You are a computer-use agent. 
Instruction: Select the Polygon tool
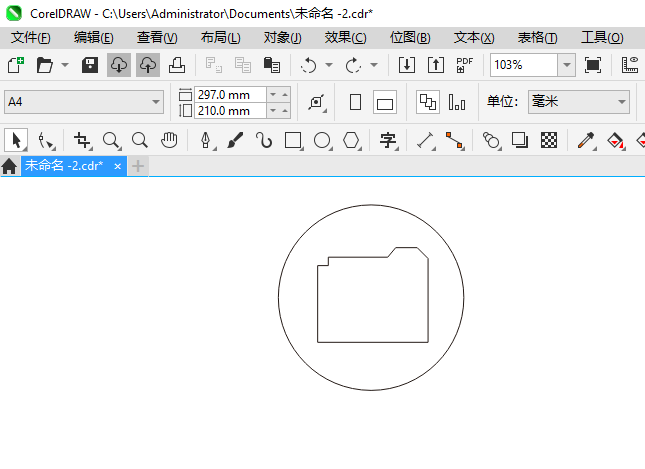(351, 141)
